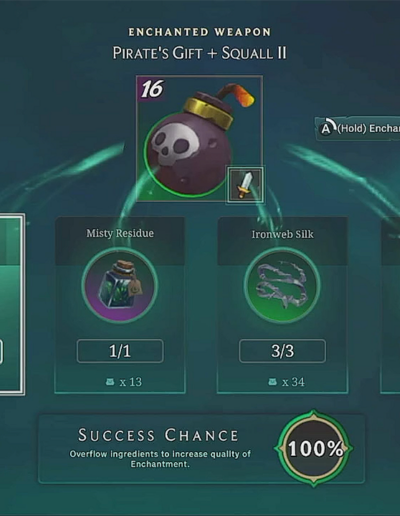Select the Ironweb Silk ingredient card title

(x=282, y=234)
